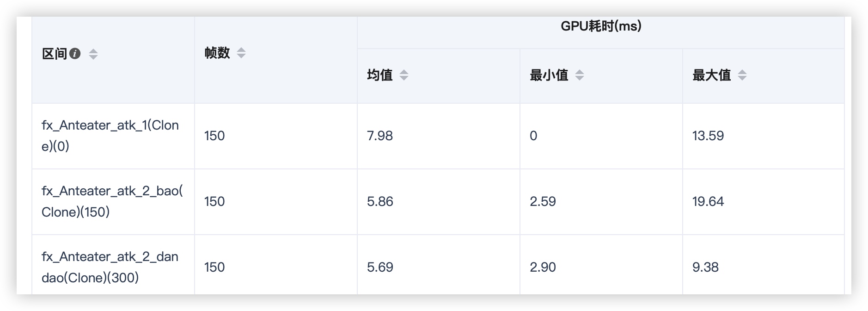Click the 19.64 maximum value cell
Viewport: 868px width, 311px height.
(708, 201)
